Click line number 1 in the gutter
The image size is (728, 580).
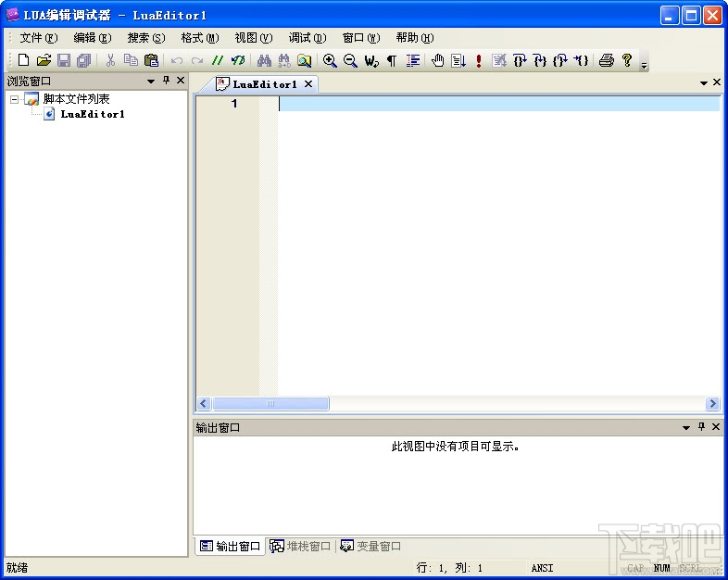[234, 104]
